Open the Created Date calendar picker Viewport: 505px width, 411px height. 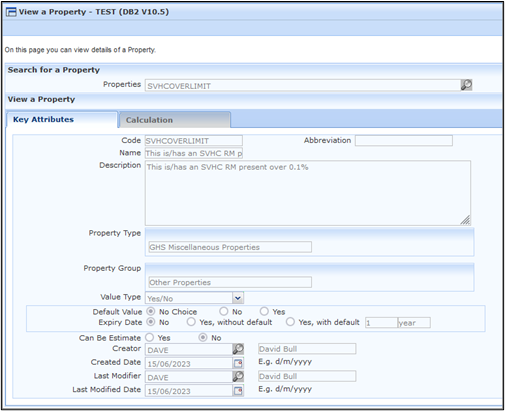[x=238, y=363]
